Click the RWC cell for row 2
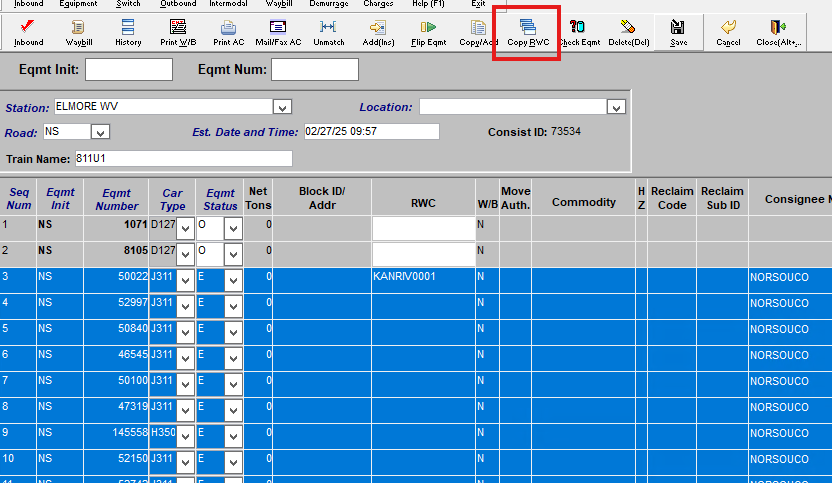Screen dimensions: 832x483 [423, 255]
